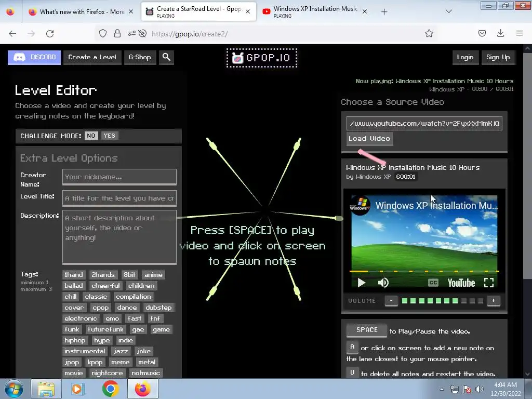This screenshot has width=532, height=399.
Task: Show hidden system tray icons
Action: pyautogui.click(x=442, y=389)
